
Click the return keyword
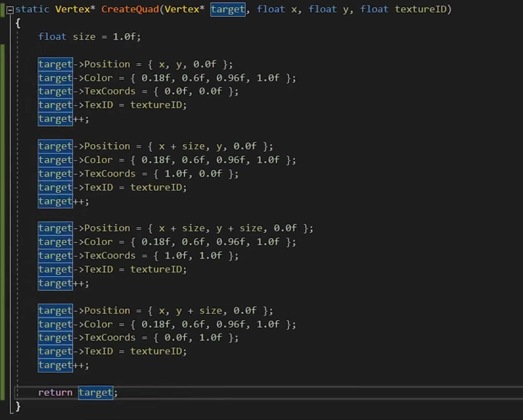[x=55, y=393]
